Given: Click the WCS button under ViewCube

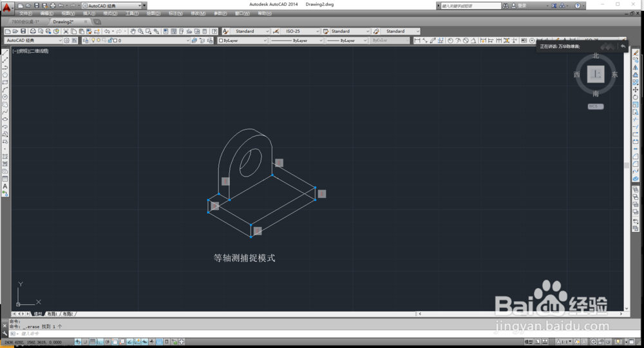Looking at the screenshot, I should 596,106.
